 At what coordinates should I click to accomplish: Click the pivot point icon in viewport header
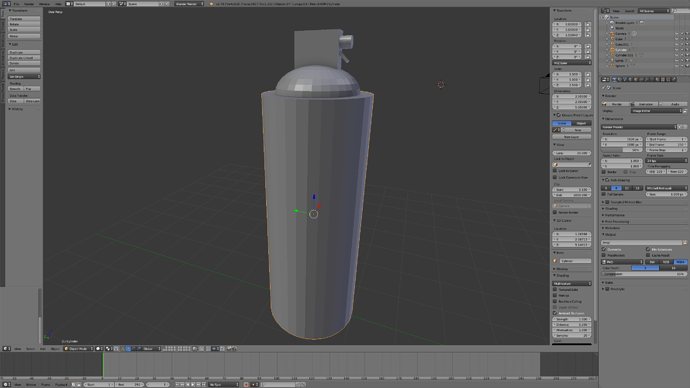[x=108, y=348]
